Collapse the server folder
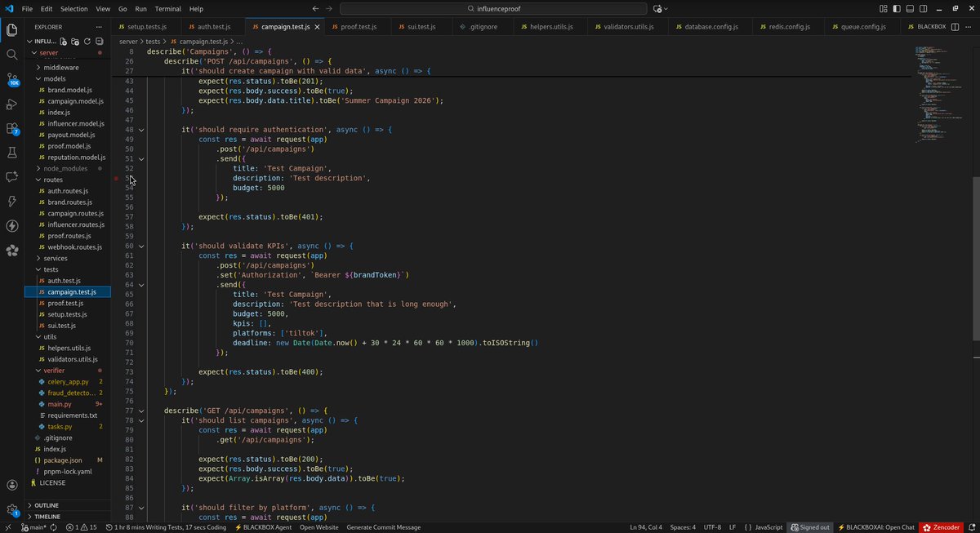 coord(49,52)
